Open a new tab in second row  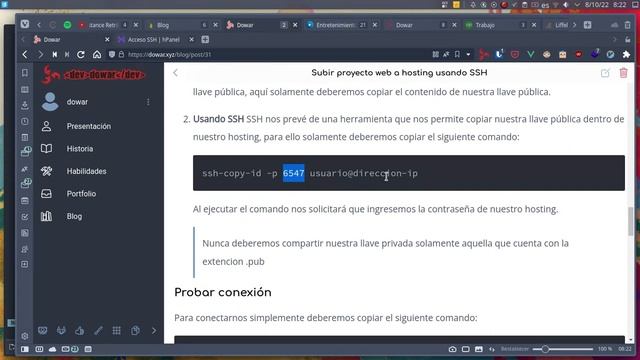tap(205, 40)
